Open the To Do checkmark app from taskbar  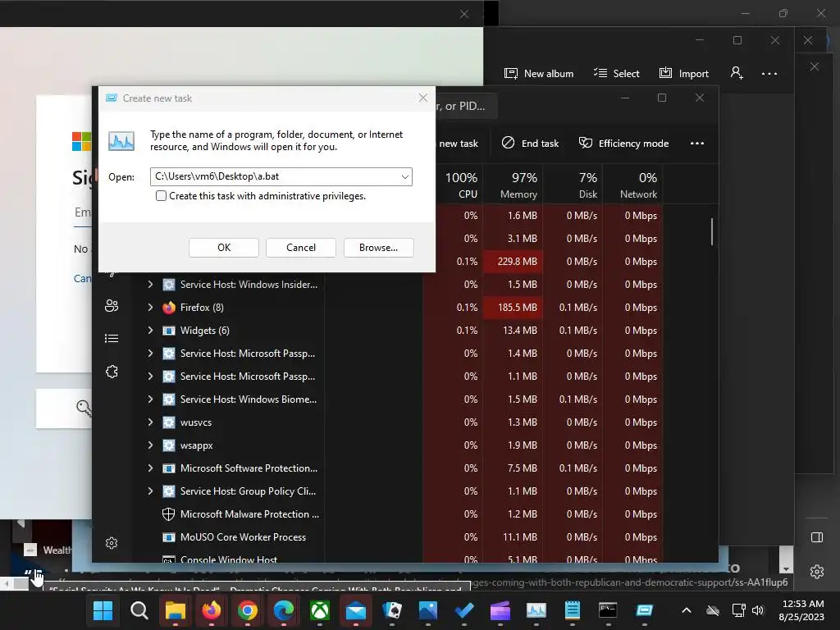coord(464,610)
